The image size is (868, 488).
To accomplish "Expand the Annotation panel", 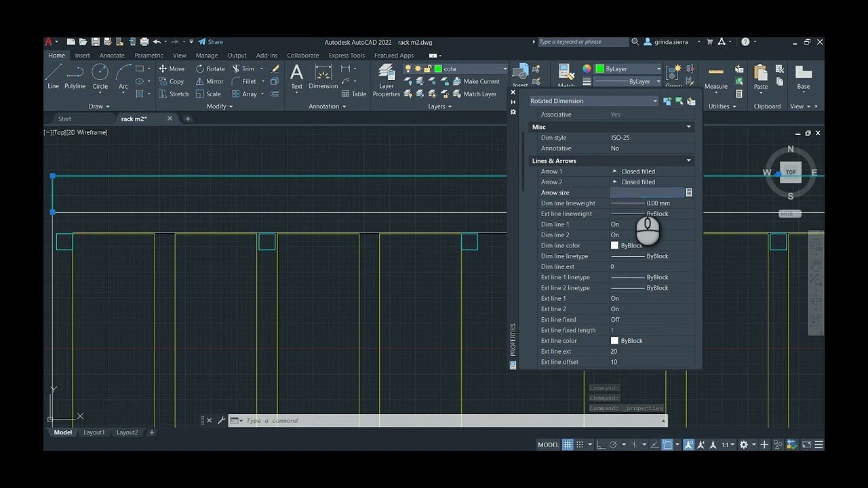I will 328,106.
